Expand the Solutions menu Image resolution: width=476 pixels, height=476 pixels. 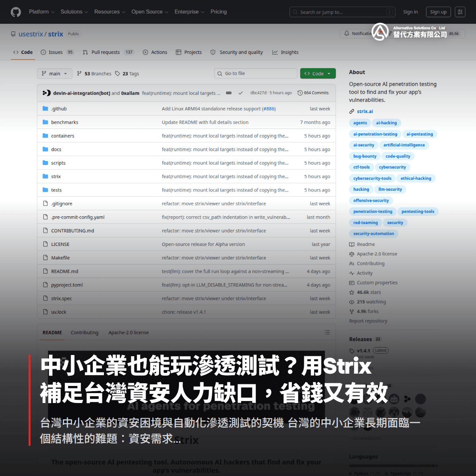pos(74,12)
